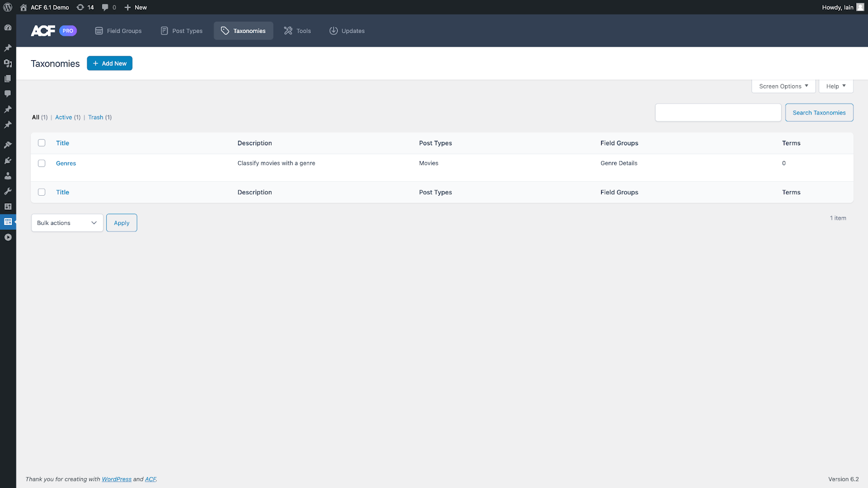Sort by Title in table header
Viewport: 868px width, 488px height.
pos(62,143)
